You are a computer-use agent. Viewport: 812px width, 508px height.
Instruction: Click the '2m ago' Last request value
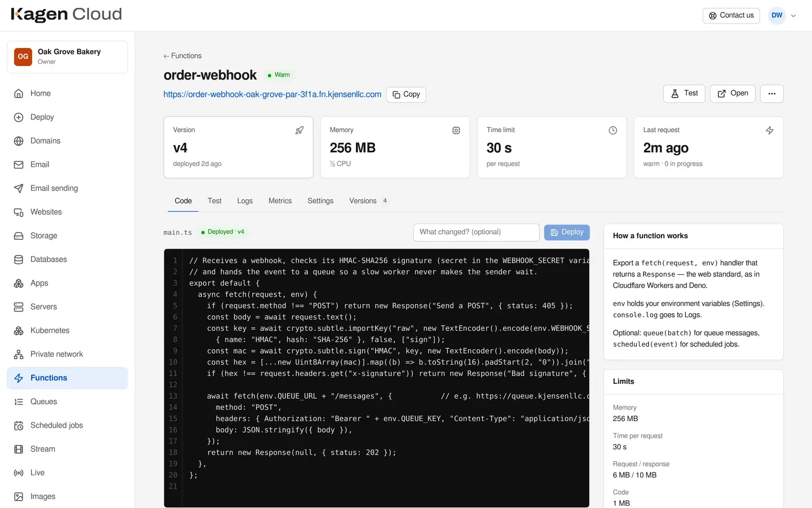pos(666,148)
